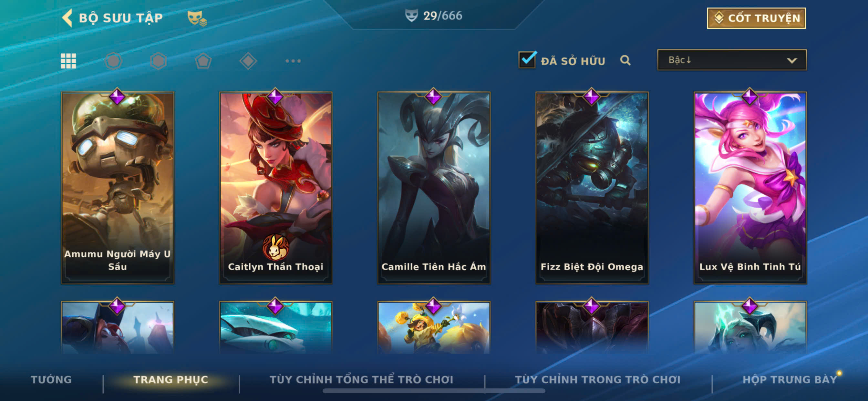Screen dimensions: 868x401
Task: Select the all-skins grid filter icon
Action: point(68,61)
